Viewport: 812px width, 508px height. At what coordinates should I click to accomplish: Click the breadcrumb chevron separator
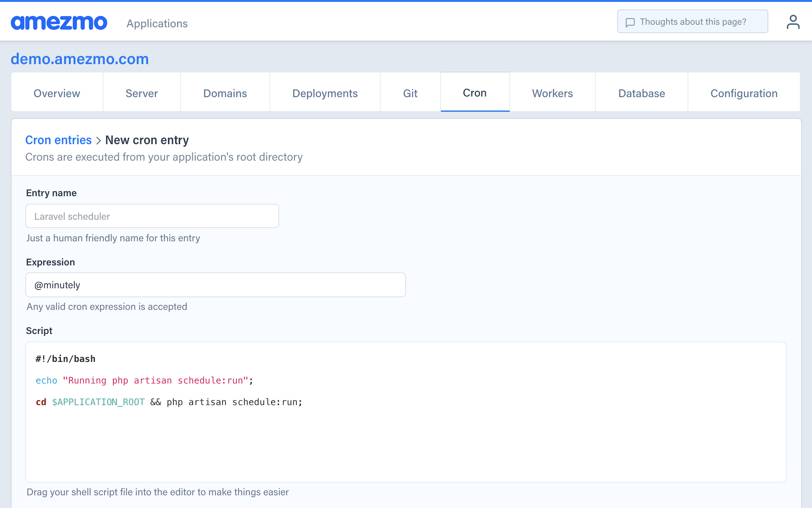[98, 140]
